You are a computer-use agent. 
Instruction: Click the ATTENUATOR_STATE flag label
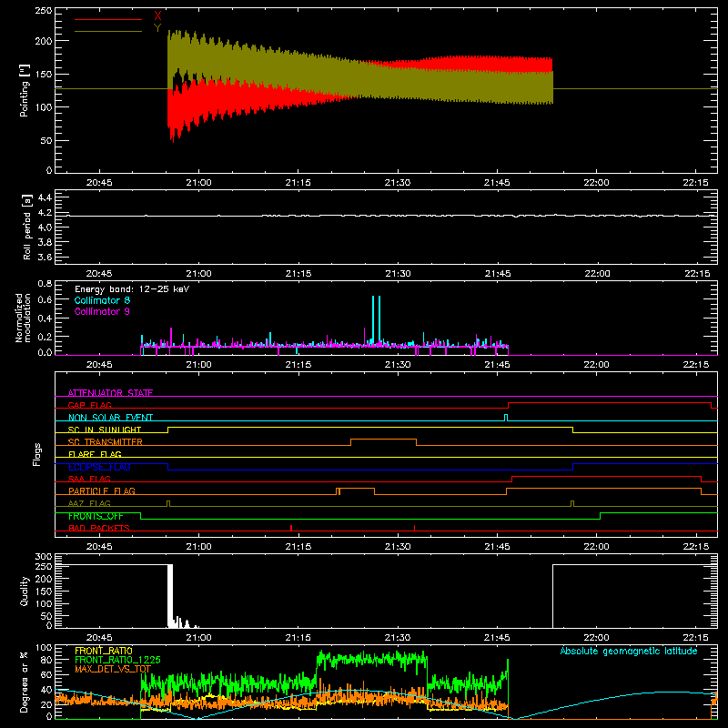[x=110, y=393]
